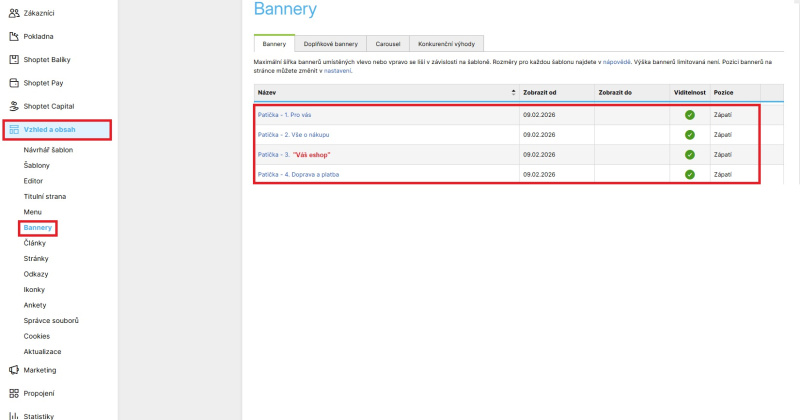Click the Zobrazit od column header
This screenshot has height=420, width=800.
coord(540,92)
